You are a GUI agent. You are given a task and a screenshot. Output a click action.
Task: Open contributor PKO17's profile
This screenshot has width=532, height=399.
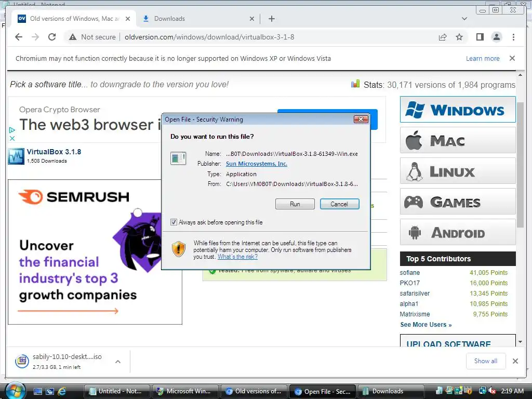409,283
